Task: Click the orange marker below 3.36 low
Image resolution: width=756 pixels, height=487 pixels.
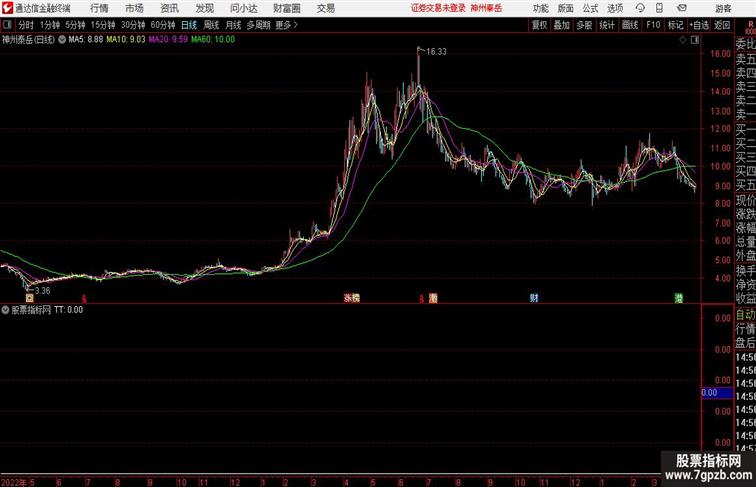Action: click(29, 298)
